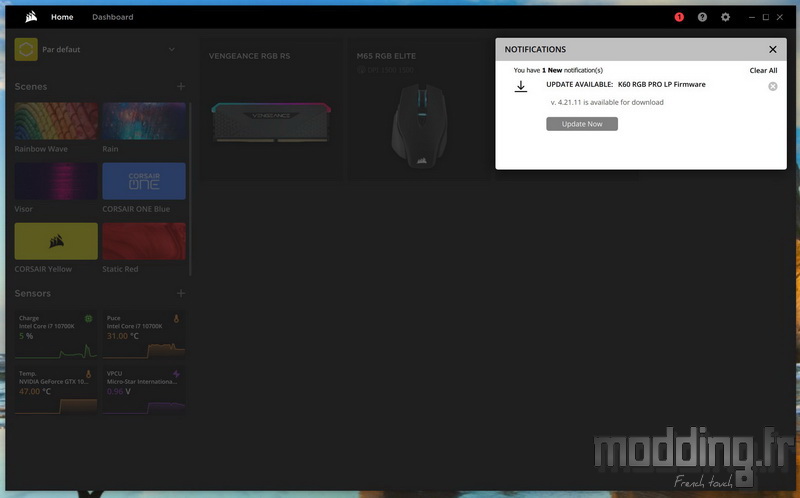
Task: Open the red notifications badge
Action: (679, 17)
